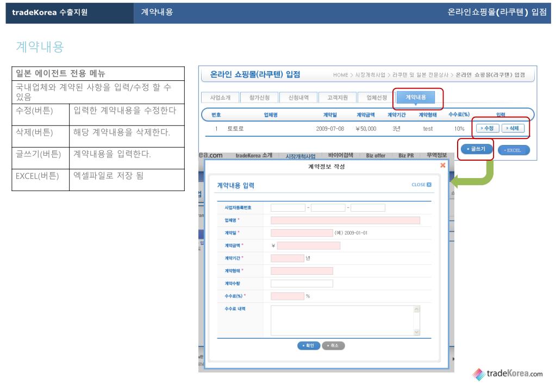This screenshot has height=392, width=556.
Task: Open Biz PR menu item
Action: tap(406, 155)
